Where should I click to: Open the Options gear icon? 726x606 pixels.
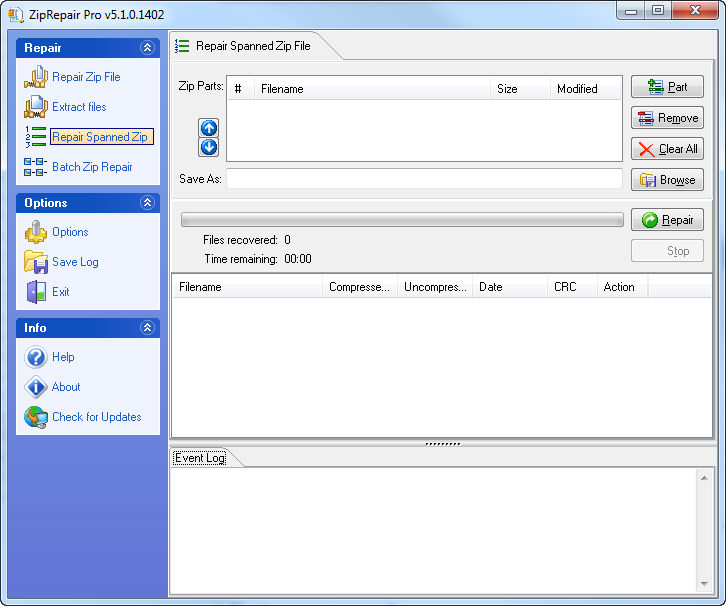[36, 232]
